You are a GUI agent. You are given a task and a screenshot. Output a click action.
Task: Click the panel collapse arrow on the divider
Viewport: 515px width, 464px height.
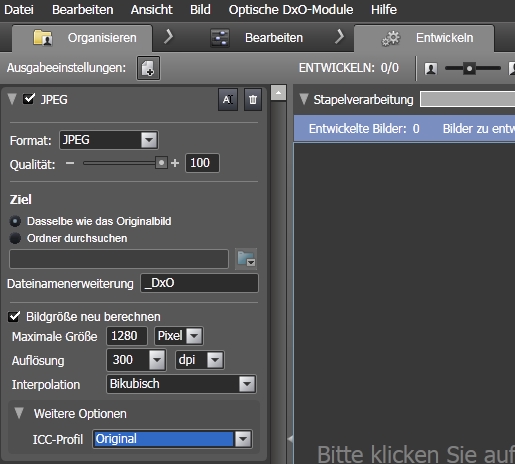[x=290, y=439]
